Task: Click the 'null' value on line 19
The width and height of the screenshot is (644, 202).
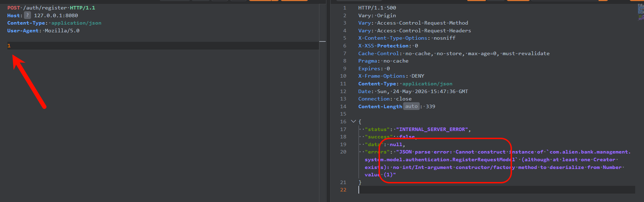Action: coord(396,144)
